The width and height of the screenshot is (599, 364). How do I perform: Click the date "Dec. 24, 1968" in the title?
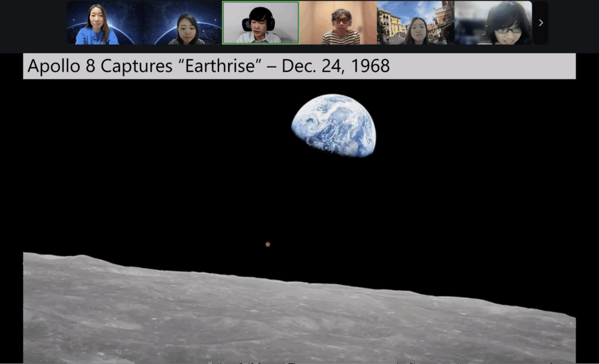click(x=335, y=66)
